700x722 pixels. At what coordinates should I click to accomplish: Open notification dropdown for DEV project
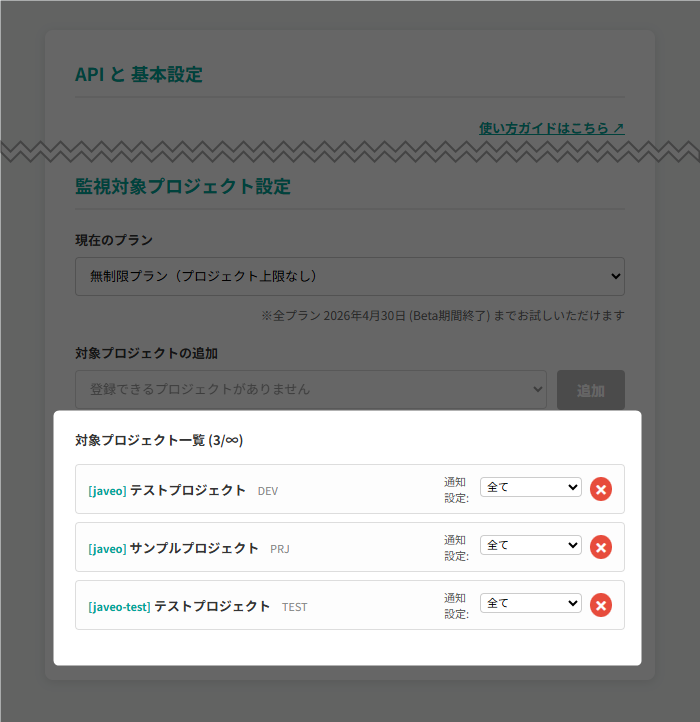pyautogui.click(x=530, y=487)
